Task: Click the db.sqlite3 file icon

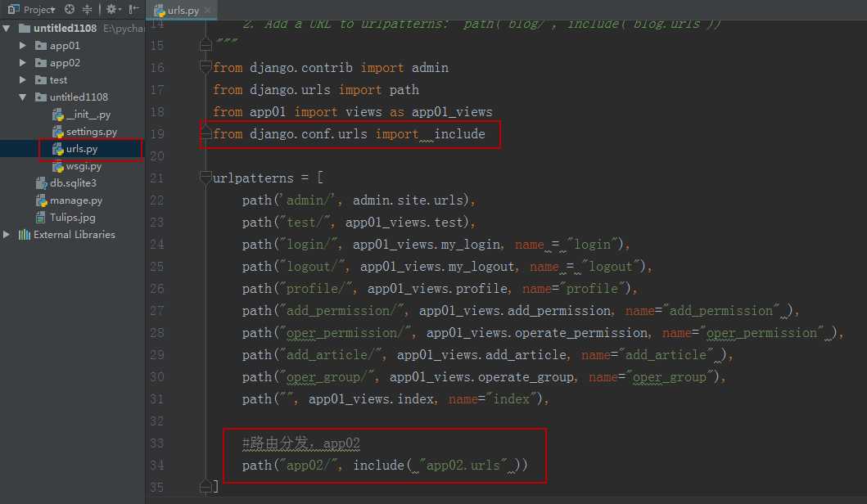Action: 41,183
